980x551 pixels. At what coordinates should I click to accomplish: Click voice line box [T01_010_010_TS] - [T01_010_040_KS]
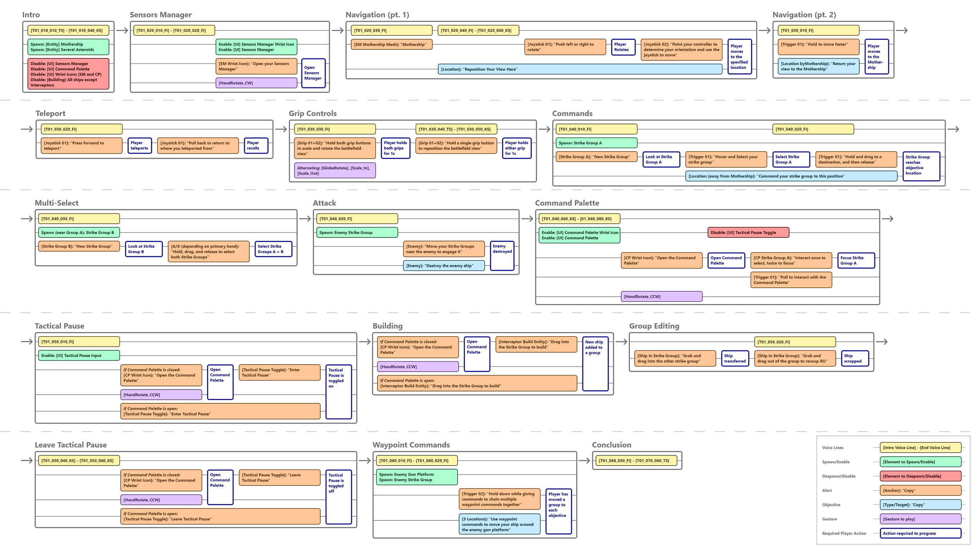coord(68,31)
